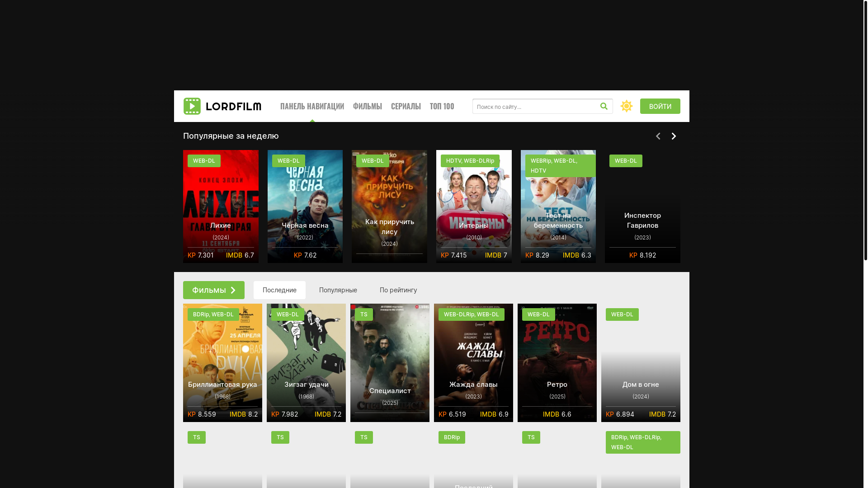Go to next popular slides arrow
Image resolution: width=868 pixels, height=488 pixels.
[674, 136]
